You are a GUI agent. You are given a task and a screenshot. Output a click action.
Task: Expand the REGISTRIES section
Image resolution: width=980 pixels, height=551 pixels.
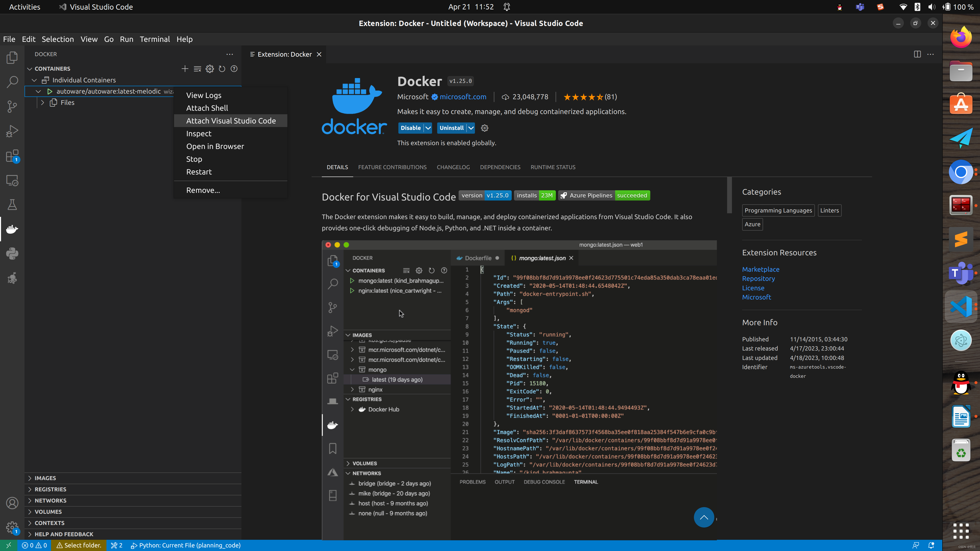coord(133,490)
